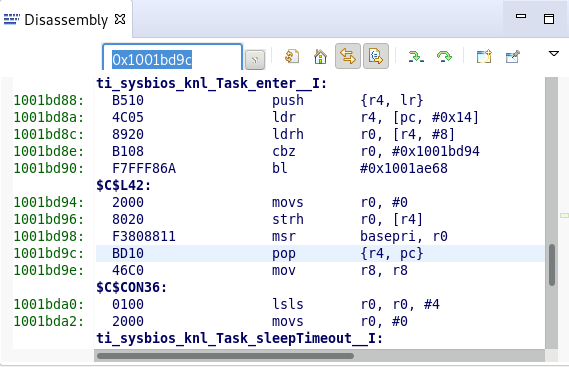The image size is (569, 367).
Task: Select highlighted pop {r4, pc} line
Action: click(x=320, y=253)
